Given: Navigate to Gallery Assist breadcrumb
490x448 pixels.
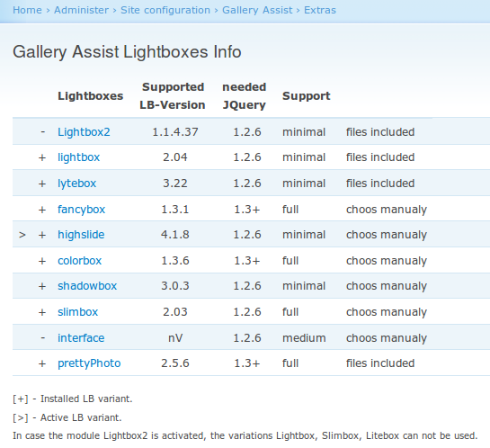Looking at the screenshot, I should click(x=257, y=10).
